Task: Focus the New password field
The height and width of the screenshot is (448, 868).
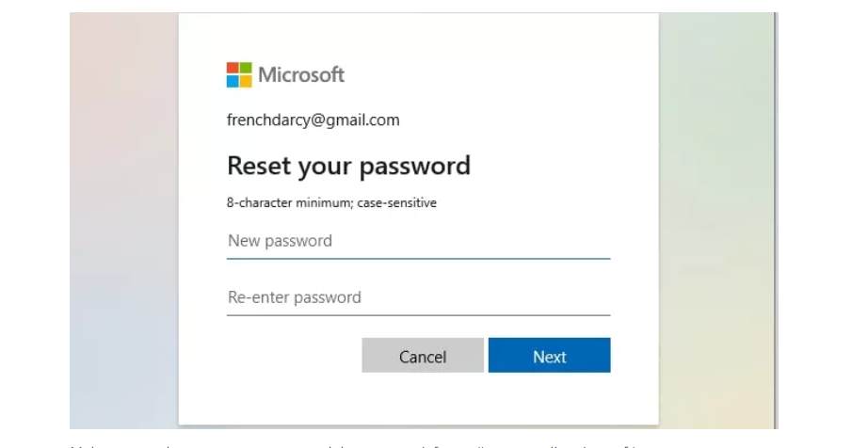Action: (x=418, y=241)
